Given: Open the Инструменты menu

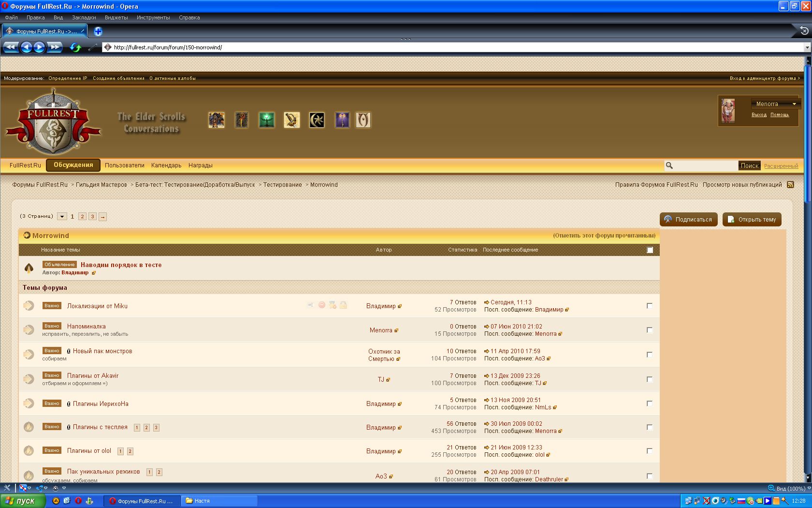Looking at the screenshot, I should [x=153, y=17].
